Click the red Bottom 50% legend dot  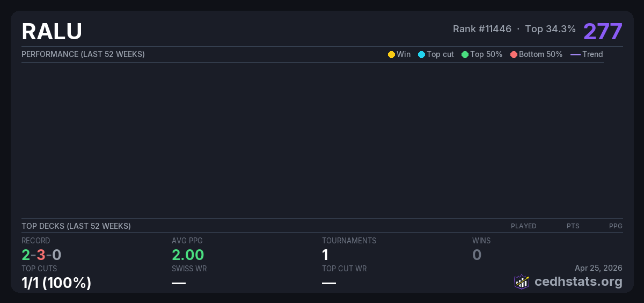pos(514,54)
